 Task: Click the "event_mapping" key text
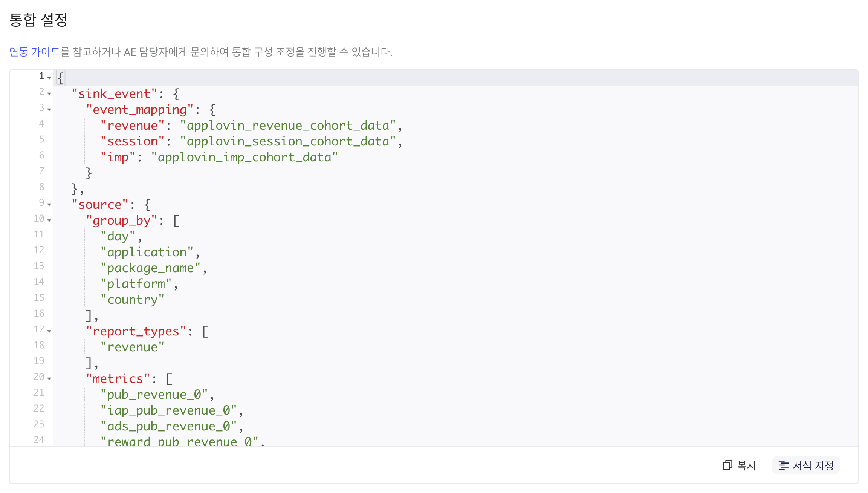(139, 109)
